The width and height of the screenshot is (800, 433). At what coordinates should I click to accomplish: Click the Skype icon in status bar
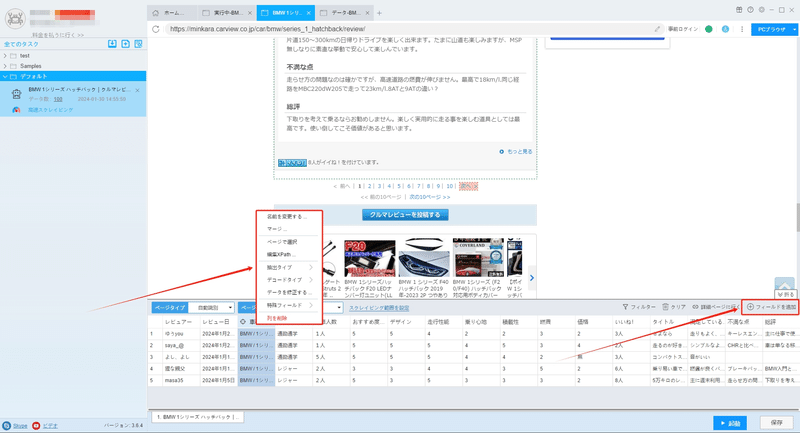(x=7, y=425)
